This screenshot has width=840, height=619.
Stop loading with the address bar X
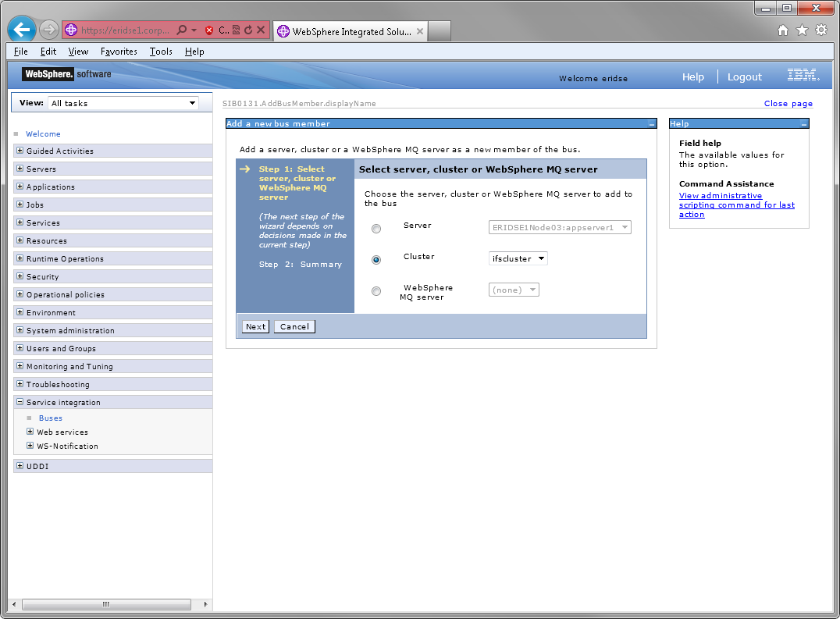point(261,30)
